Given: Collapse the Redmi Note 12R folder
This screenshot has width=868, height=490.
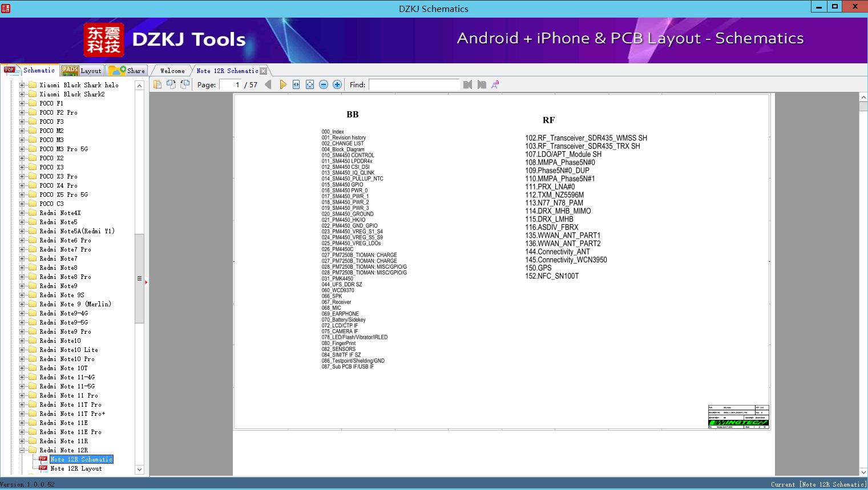Looking at the screenshot, I should point(22,450).
